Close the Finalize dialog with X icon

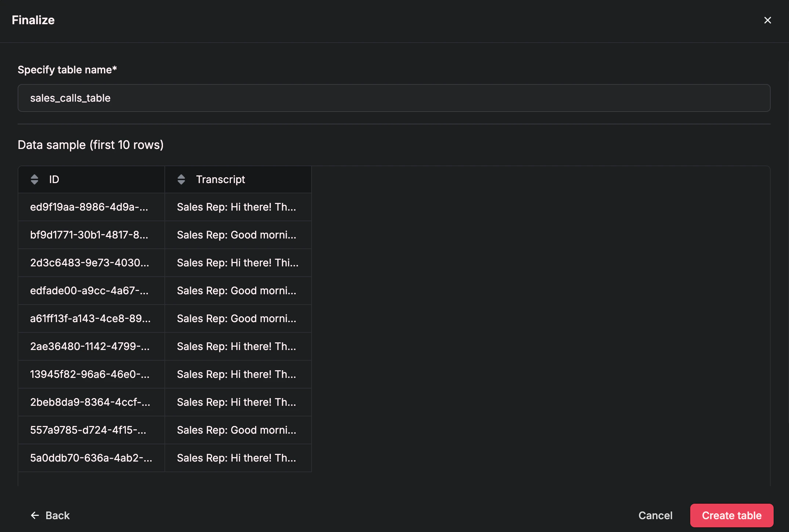(x=767, y=20)
